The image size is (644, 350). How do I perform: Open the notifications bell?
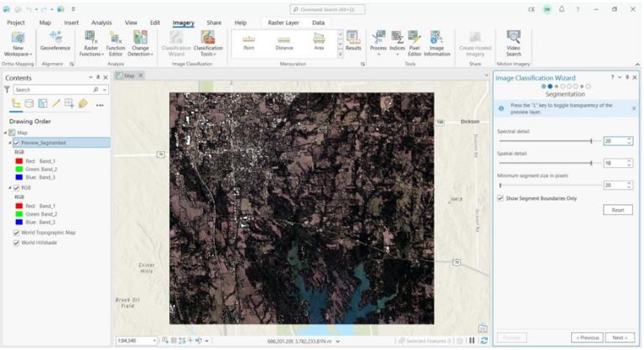pyautogui.click(x=562, y=9)
